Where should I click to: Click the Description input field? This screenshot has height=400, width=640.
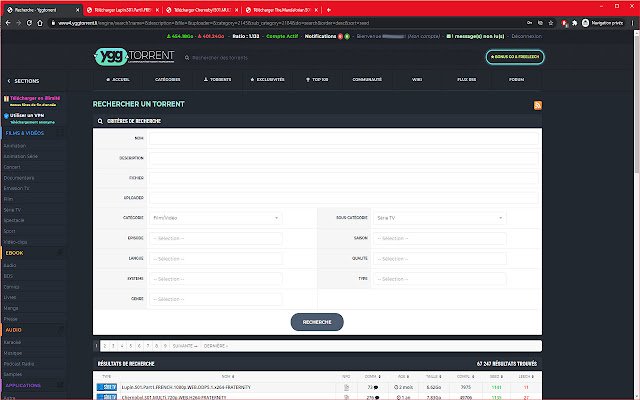(x=344, y=158)
